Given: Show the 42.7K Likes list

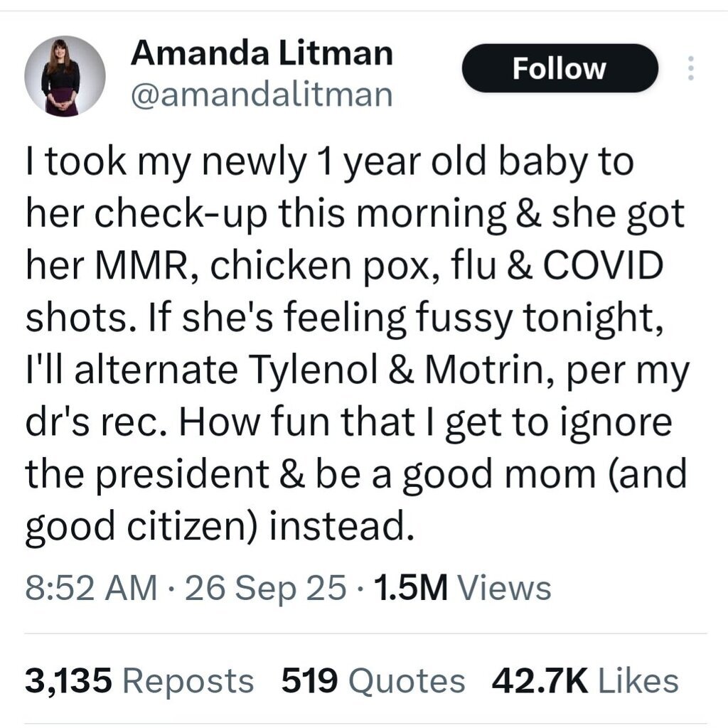Looking at the screenshot, I should click(x=584, y=680).
